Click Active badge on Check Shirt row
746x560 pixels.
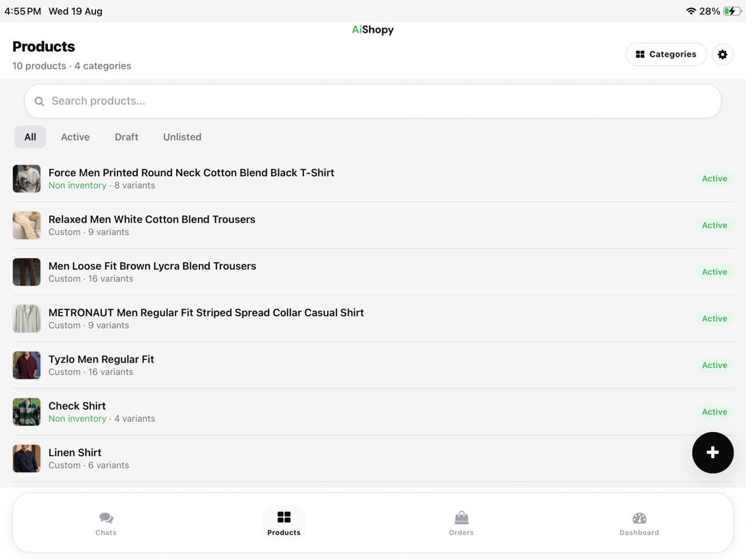714,412
